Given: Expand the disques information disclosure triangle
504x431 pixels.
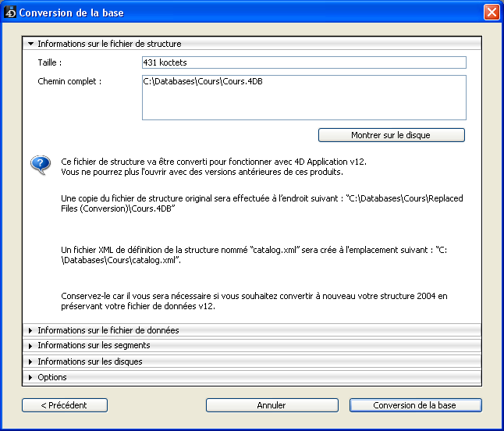Looking at the screenshot, I should coord(30,362).
